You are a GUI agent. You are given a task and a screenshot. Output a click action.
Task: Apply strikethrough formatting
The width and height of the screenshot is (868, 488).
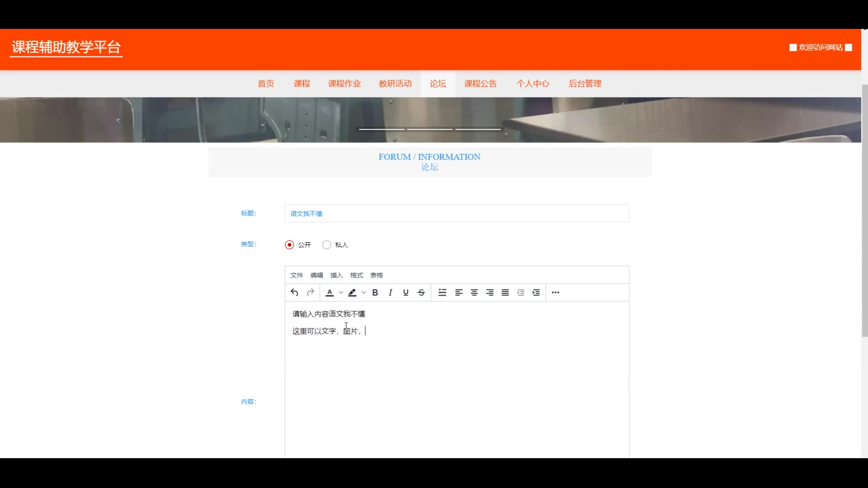tap(421, 292)
